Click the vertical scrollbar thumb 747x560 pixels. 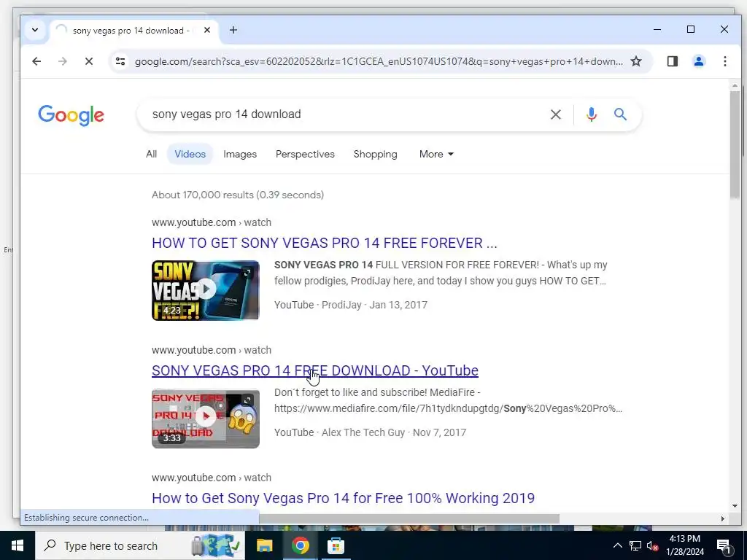pos(735,145)
